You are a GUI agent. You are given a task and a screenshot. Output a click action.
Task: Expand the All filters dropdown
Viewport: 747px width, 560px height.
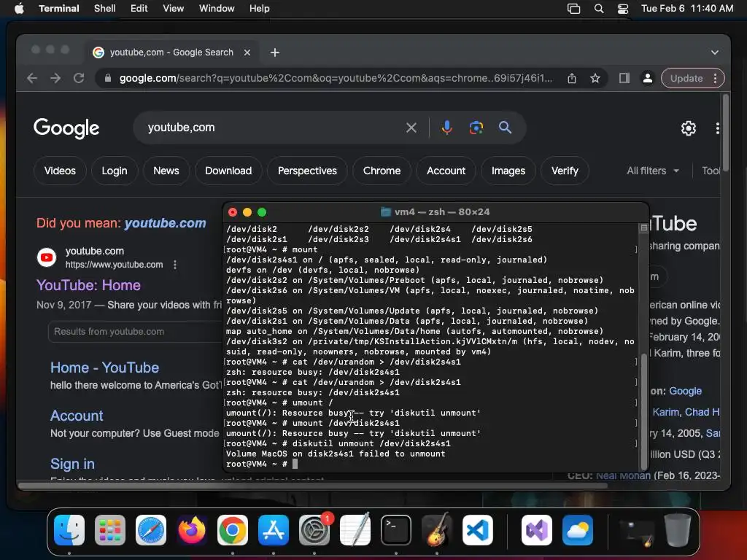pyautogui.click(x=653, y=171)
